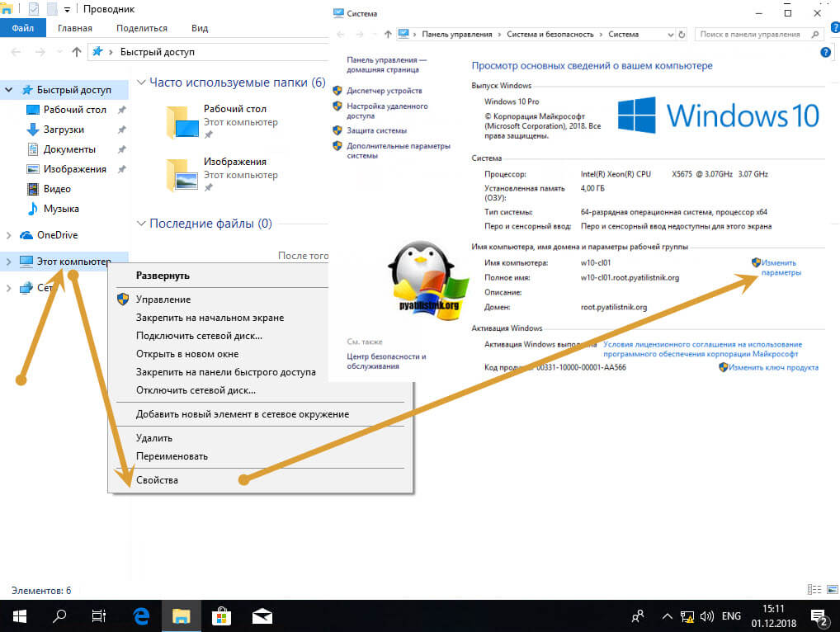Choose Открыть в новом окне
This screenshot has width=840, height=632.
coord(187,354)
